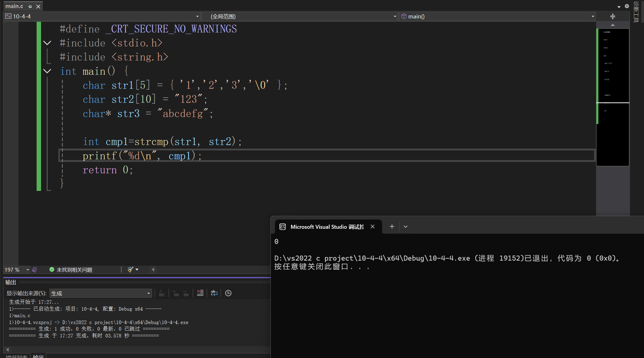This screenshot has width=644, height=358.
Task: Open terminal tab list dropdown chevron
Action: click(x=406, y=227)
